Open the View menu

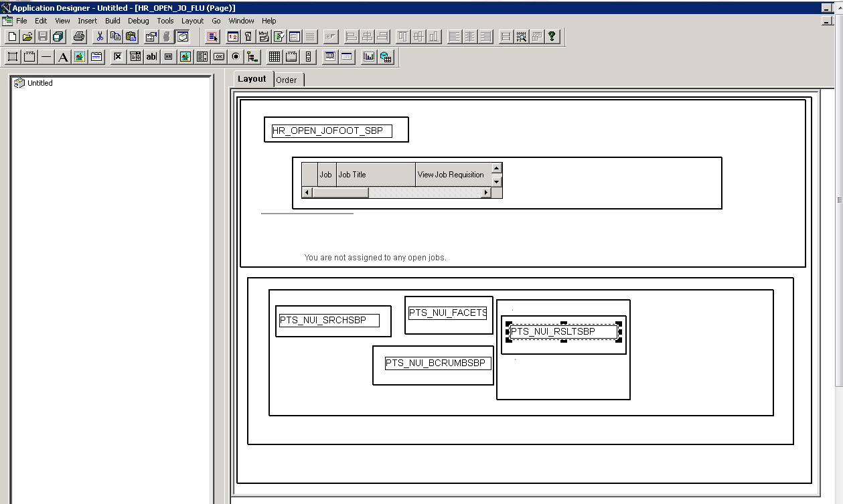tap(62, 21)
